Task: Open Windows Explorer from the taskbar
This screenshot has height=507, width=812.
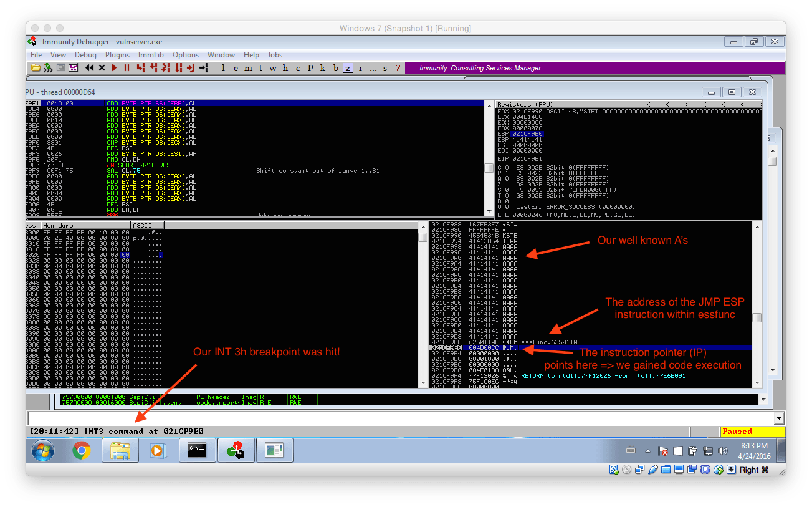Action: 120,450
